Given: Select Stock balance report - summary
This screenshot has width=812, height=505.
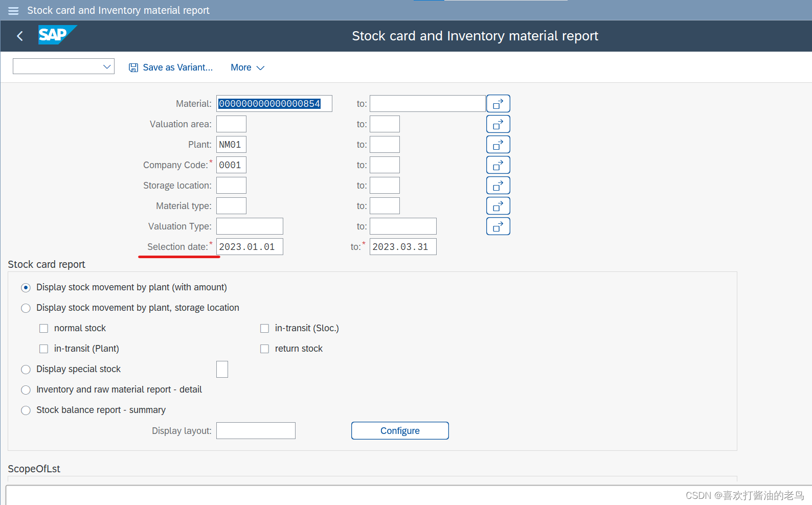Looking at the screenshot, I should coord(26,410).
